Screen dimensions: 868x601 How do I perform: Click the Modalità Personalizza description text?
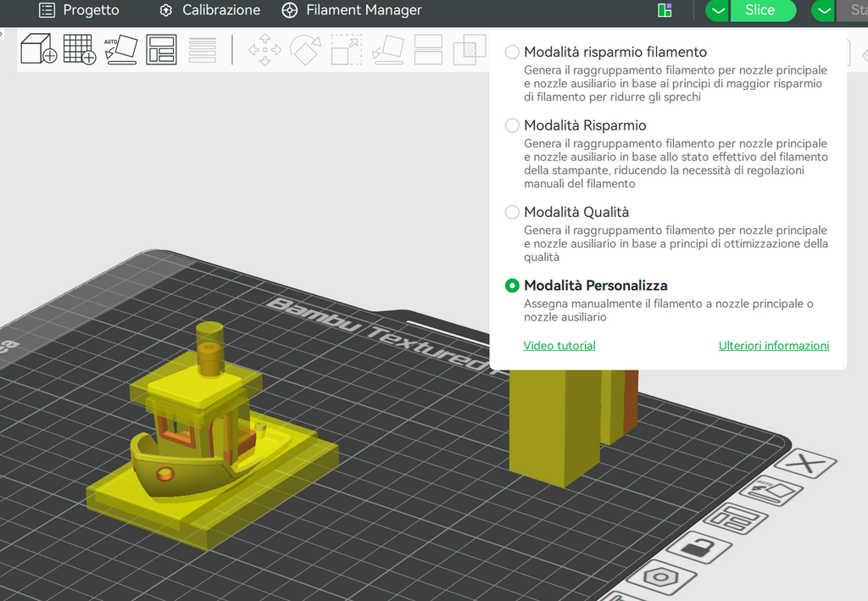(668, 310)
